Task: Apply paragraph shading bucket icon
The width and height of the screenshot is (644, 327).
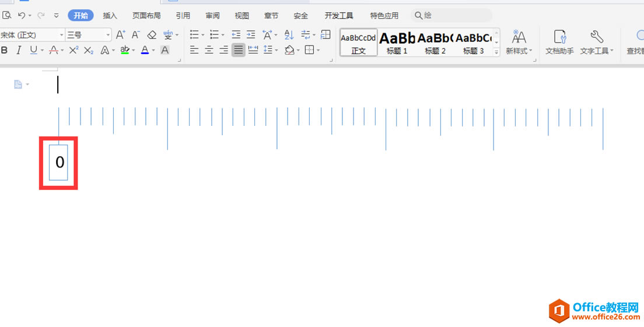Action: click(x=290, y=50)
